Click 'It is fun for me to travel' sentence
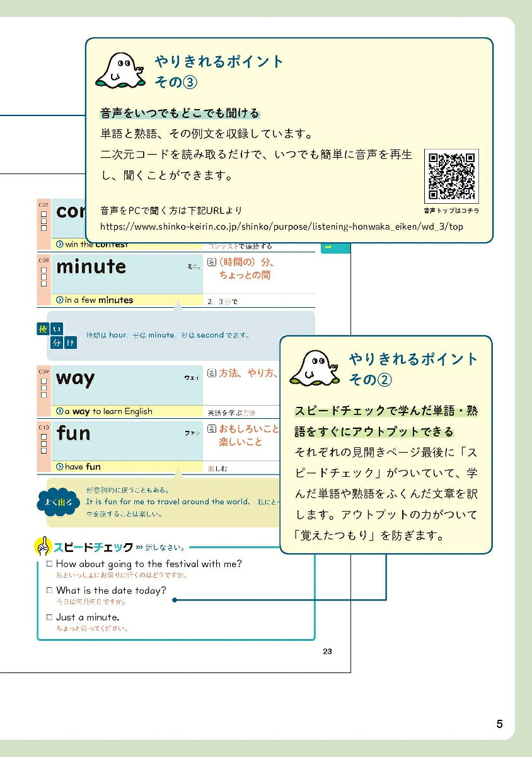Screen dimensions: 532x757 [x=168, y=502]
